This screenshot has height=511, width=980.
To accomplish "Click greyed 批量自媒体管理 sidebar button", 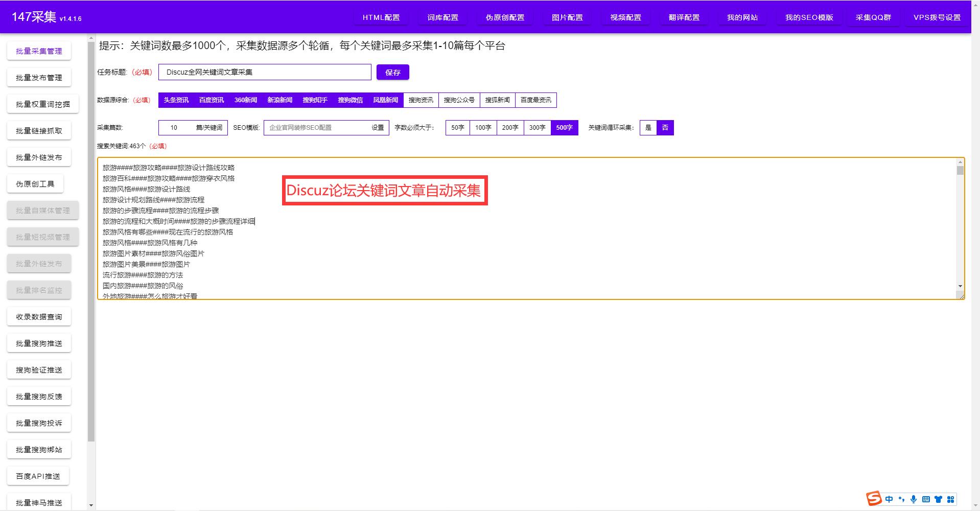I will [43, 211].
